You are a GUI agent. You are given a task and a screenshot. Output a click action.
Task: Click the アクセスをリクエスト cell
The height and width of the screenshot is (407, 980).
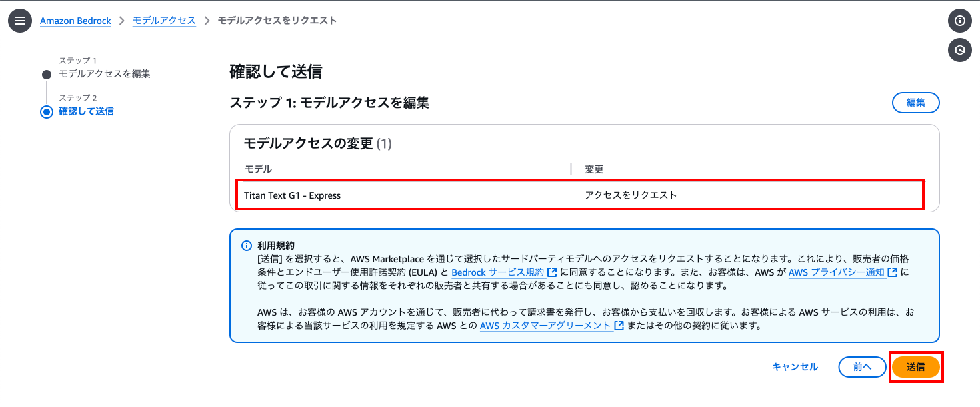(631, 195)
